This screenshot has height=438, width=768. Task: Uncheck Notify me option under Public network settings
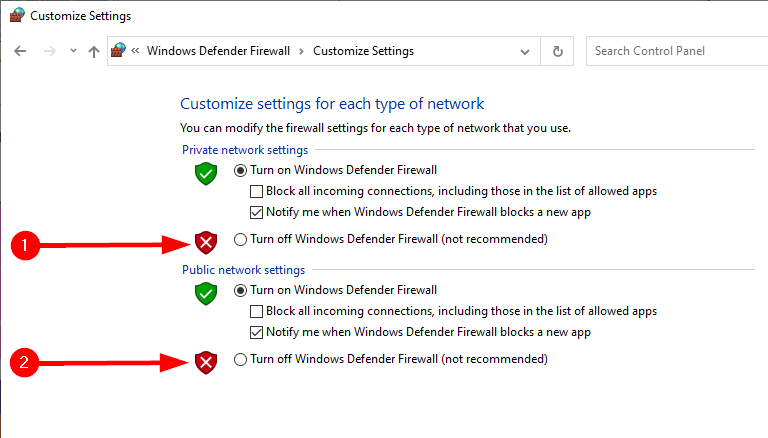point(257,333)
